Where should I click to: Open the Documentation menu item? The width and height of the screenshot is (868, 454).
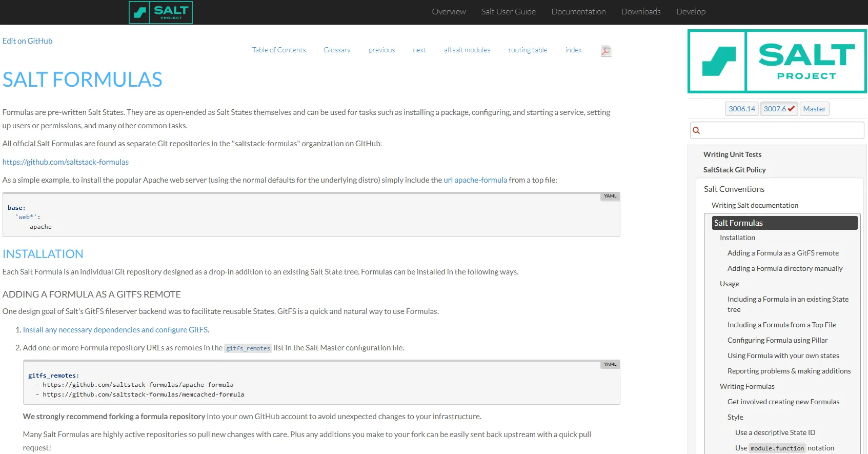[578, 12]
